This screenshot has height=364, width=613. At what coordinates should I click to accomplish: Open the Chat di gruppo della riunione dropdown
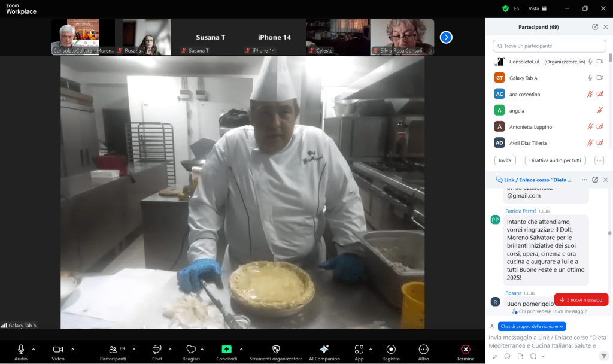coord(532,326)
